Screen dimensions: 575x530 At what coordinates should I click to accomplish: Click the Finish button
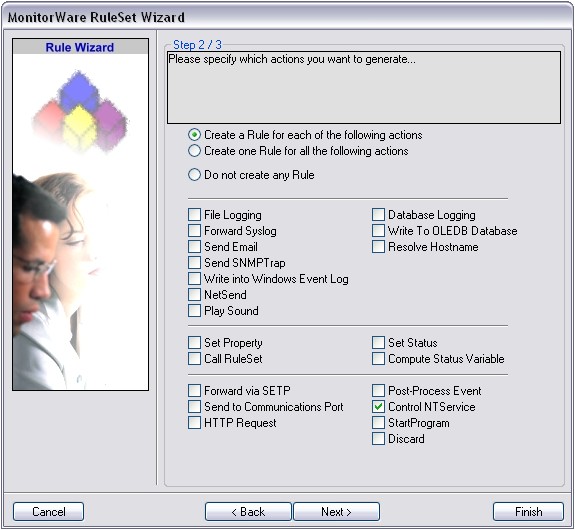tap(528, 511)
